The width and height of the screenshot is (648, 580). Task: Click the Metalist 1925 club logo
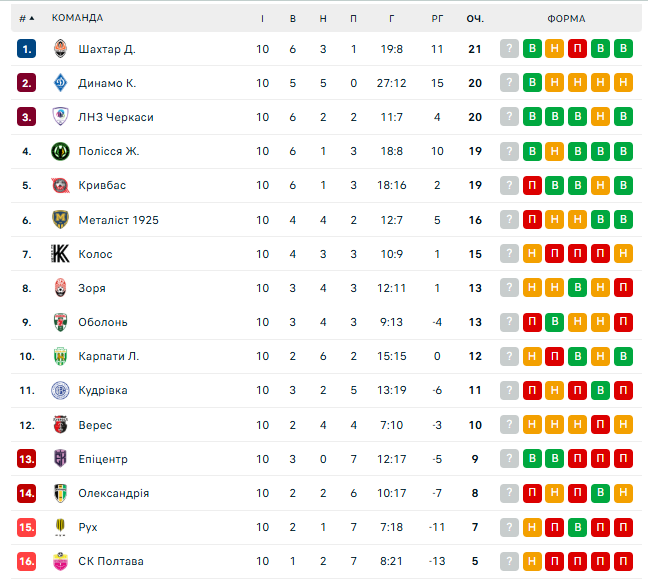(x=60, y=220)
